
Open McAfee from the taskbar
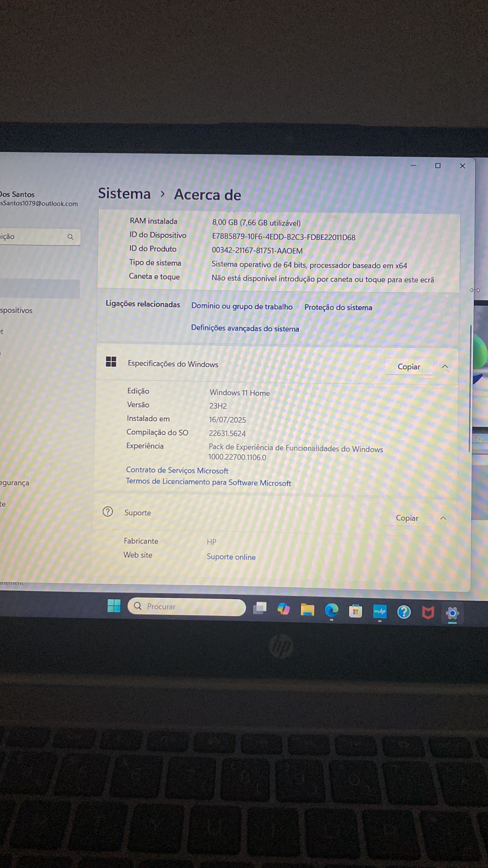click(428, 613)
